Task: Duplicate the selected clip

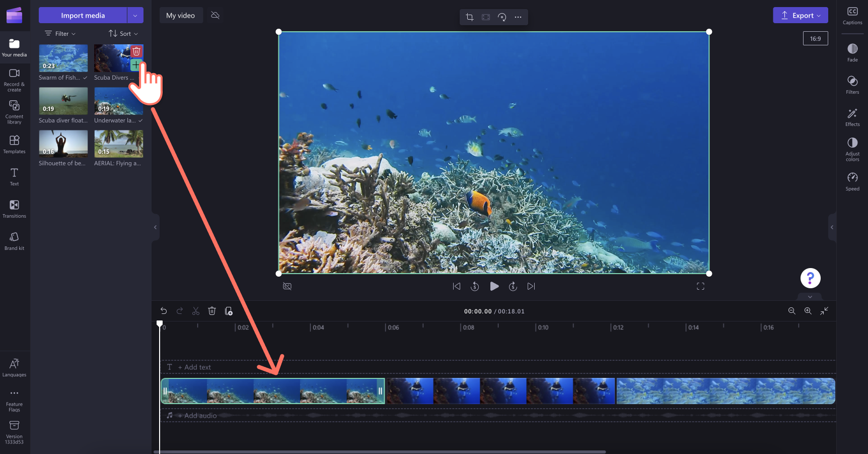Action: click(x=229, y=311)
